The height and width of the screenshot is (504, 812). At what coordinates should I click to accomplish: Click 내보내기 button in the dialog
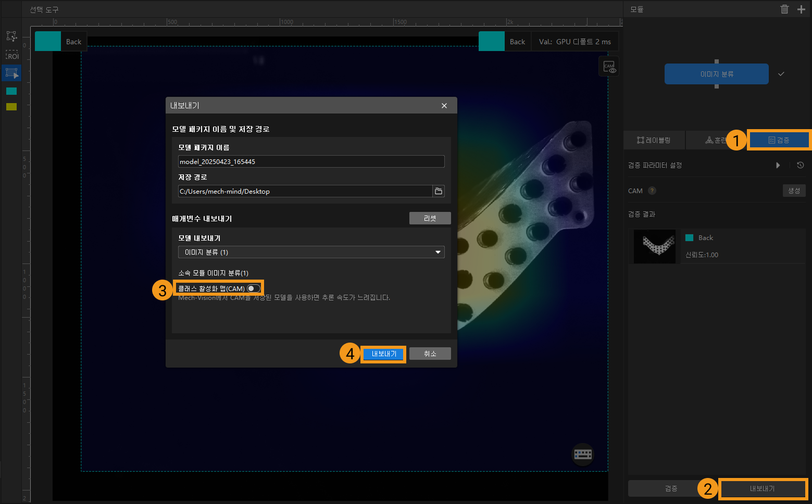[384, 354]
